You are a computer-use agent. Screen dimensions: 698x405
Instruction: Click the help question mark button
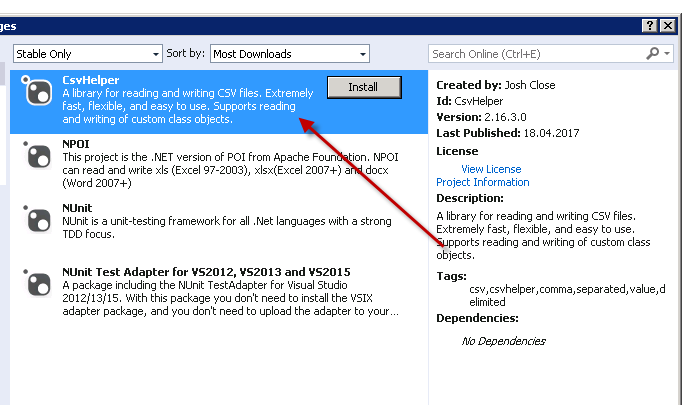(x=649, y=26)
